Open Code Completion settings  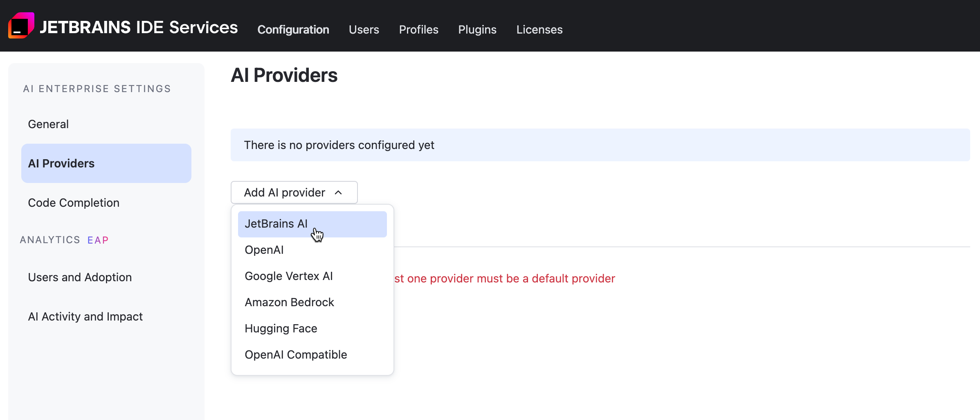74,202
